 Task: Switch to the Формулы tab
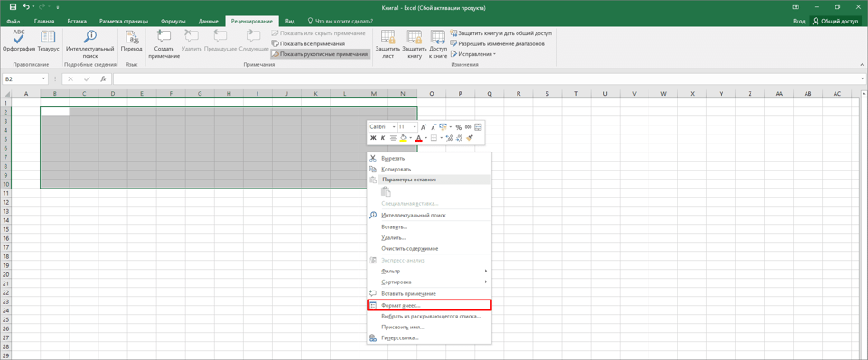[173, 21]
